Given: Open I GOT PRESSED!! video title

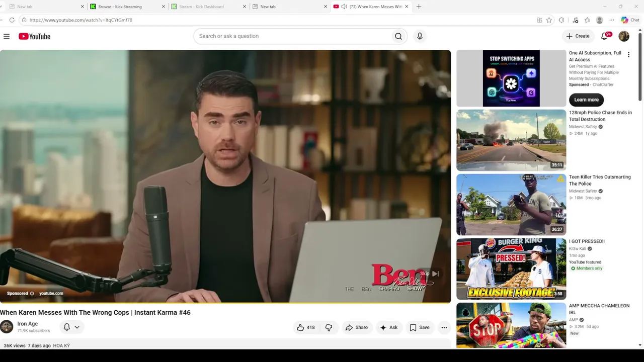Looking at the screenshot, I should [x=587, y=241].
